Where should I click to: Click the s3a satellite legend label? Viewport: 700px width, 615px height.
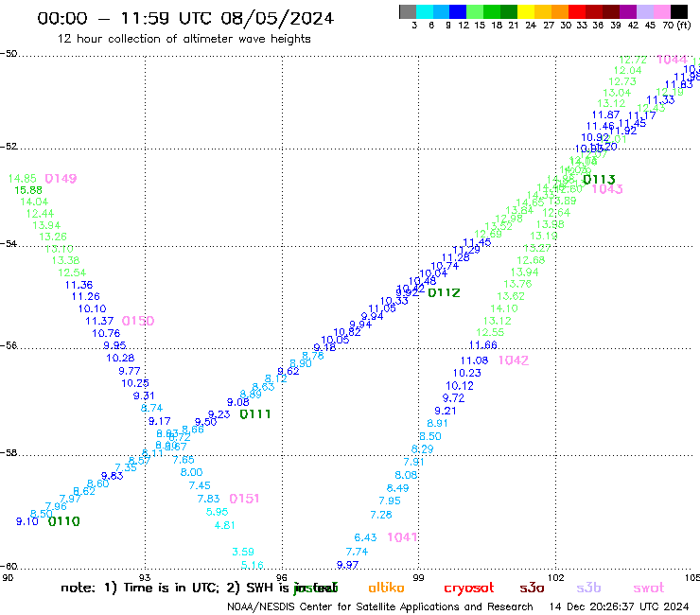coord(532,588)
